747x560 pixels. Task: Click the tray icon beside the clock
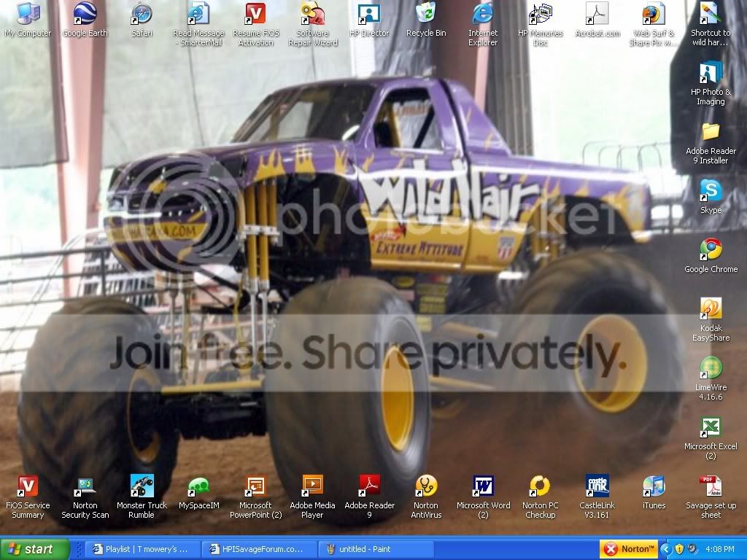pos(693,549)
